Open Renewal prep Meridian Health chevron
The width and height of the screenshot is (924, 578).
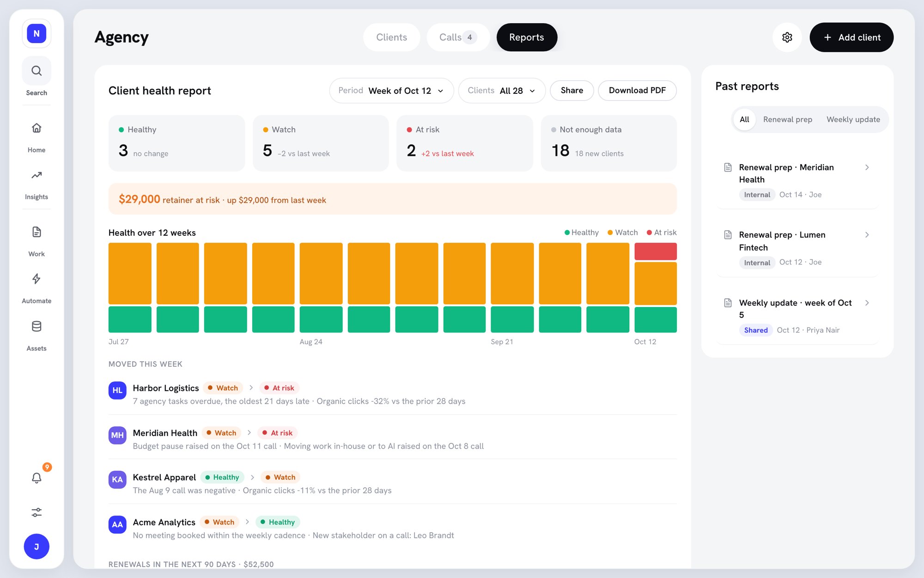point(867,167)
